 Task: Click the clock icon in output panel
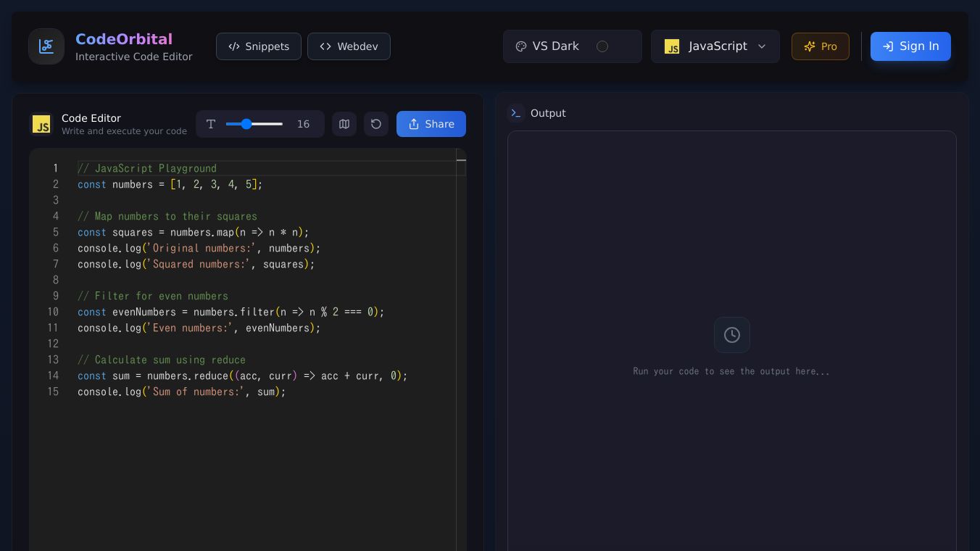pyautogui.click(x=731, y=335)
